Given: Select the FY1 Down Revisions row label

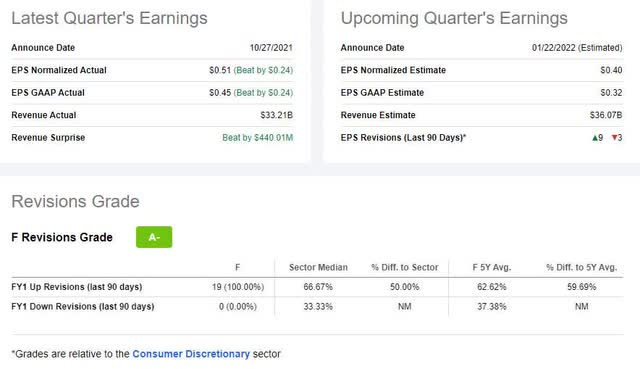Looking at the screenshot, I should tap(83, 307).
